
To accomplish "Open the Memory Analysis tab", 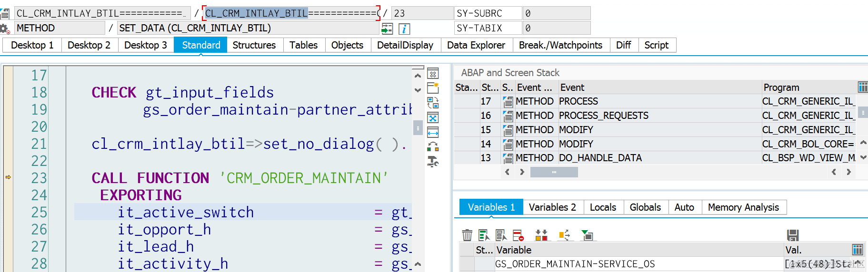I will tap(743, 207).
